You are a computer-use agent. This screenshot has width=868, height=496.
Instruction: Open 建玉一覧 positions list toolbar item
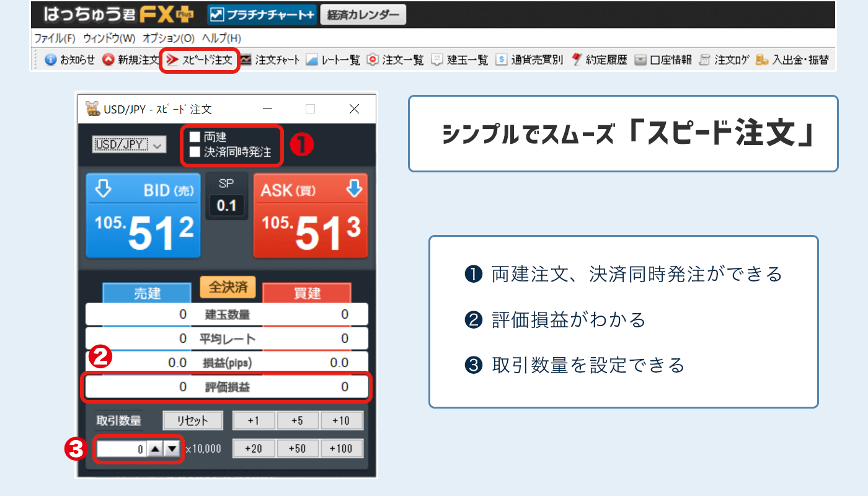459,60
